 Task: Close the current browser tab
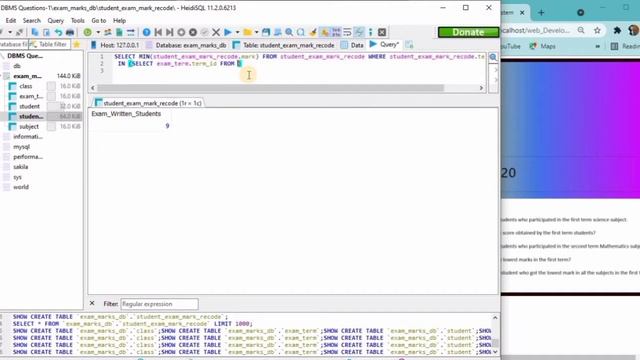(x=522, y=13)
